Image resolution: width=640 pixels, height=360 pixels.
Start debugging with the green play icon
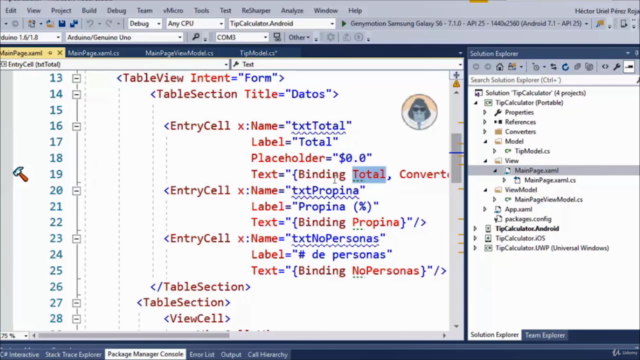click(x=344, y=24)
